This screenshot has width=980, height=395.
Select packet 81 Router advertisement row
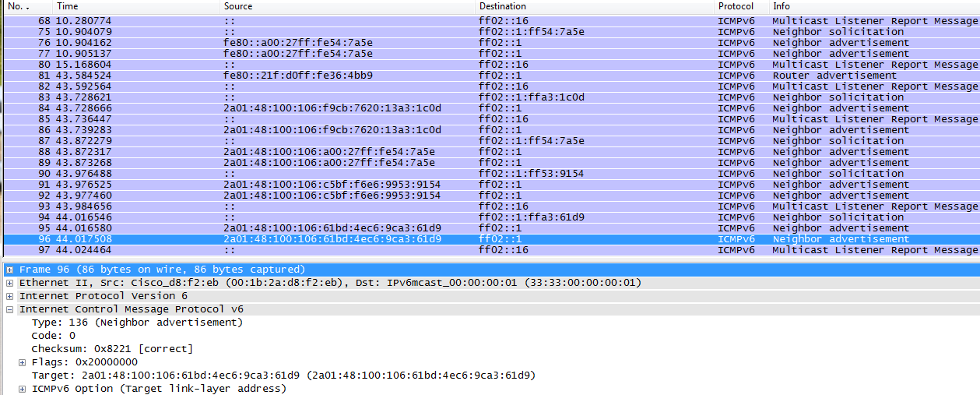point(490,76)
